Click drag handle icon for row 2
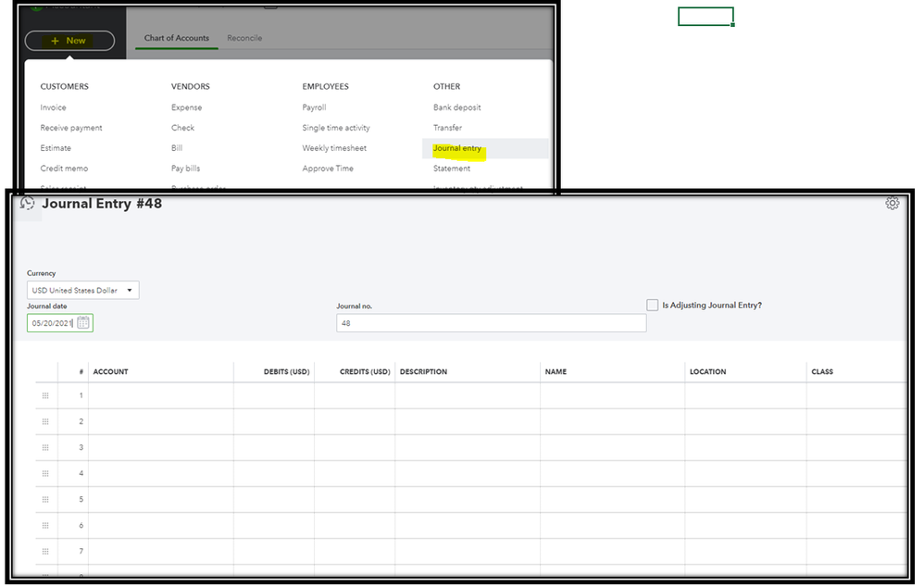This screenshot has height=587, width=924. click(x=45, y=421)
